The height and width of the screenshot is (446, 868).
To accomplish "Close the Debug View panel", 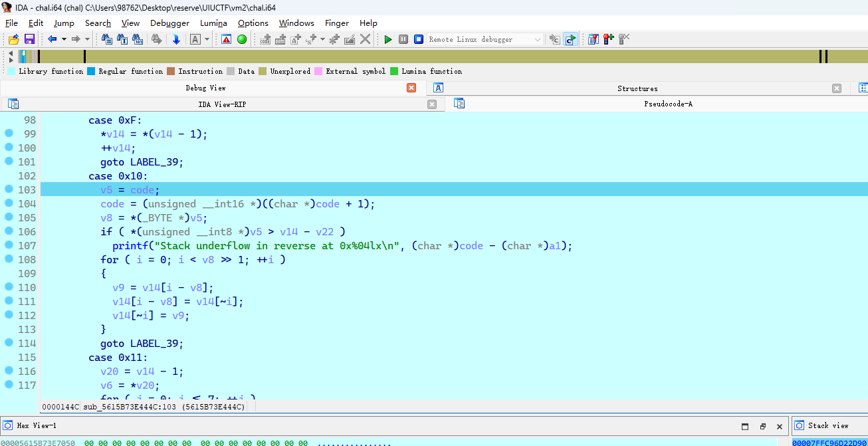I will [411, 88].
